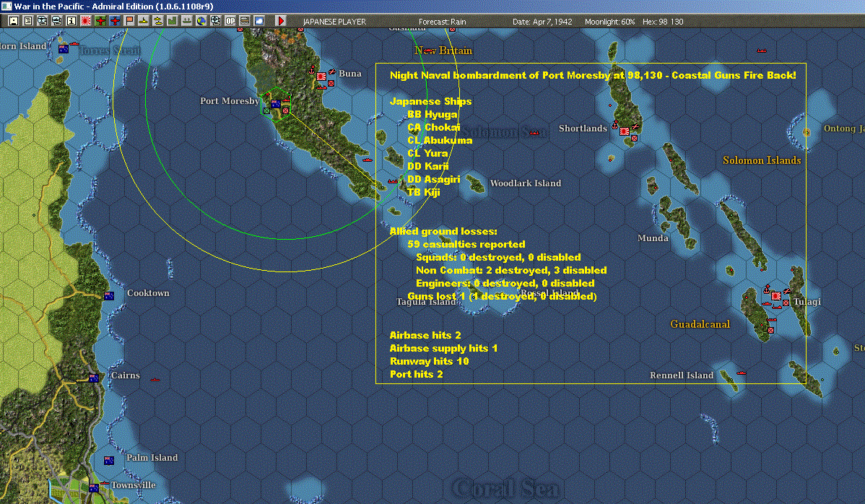
Task: Click the 'Date: Apr 7, 1942' status text
Action: point(542,22)
